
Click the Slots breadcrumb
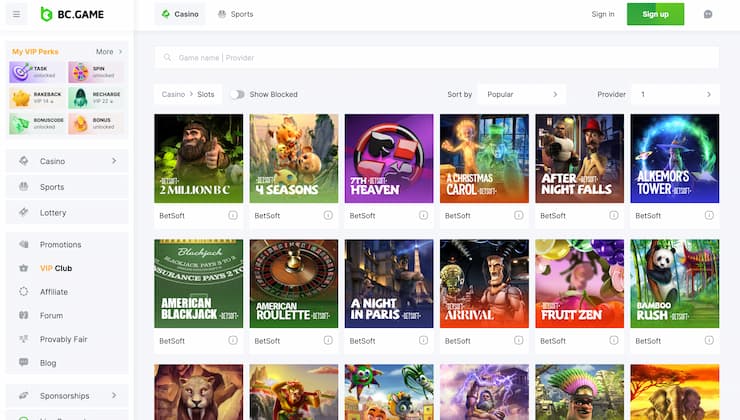206,94
